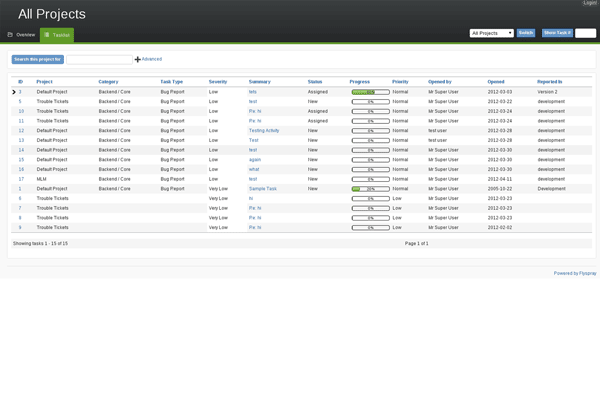600x400 pixels.
Task: Open the All Projects dropdown
Action: [491, 33]
